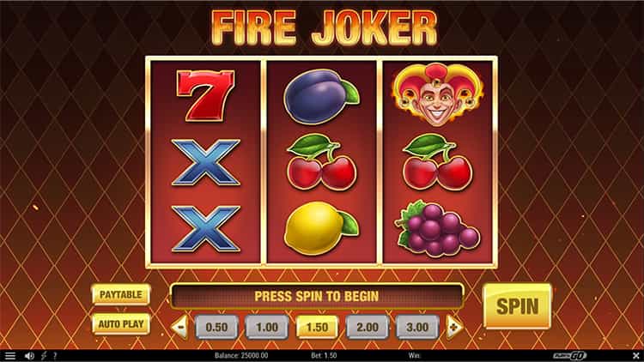Choose the 3.00 bet amount
This screenshot has width=644, height=362.
[x=417, y=327]
